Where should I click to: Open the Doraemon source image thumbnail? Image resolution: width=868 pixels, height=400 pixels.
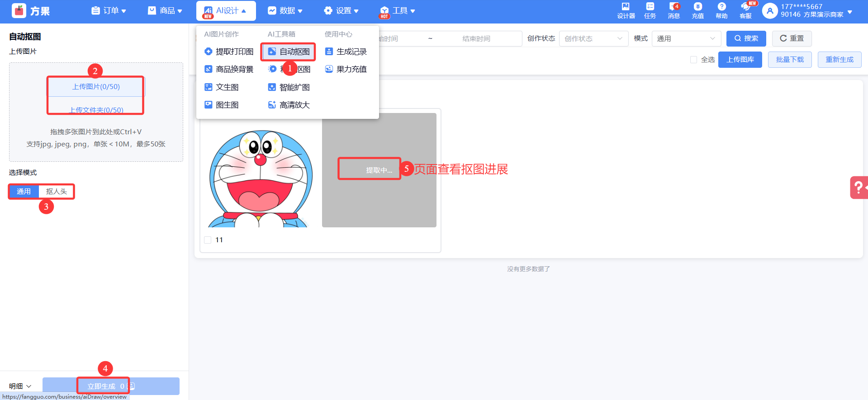pos(261,170)
